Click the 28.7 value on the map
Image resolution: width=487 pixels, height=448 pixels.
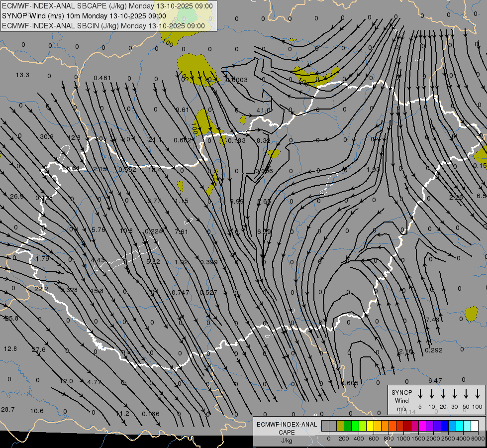(8, 410)
